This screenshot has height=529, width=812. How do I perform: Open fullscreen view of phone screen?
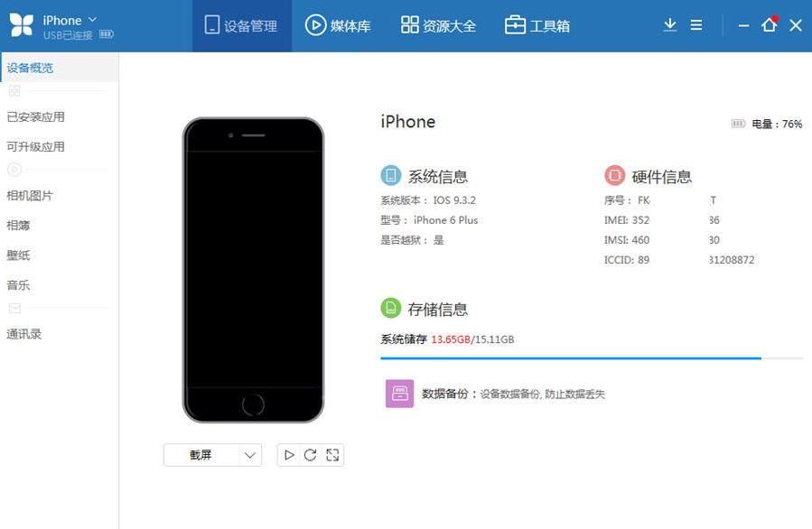pos(332,455)
